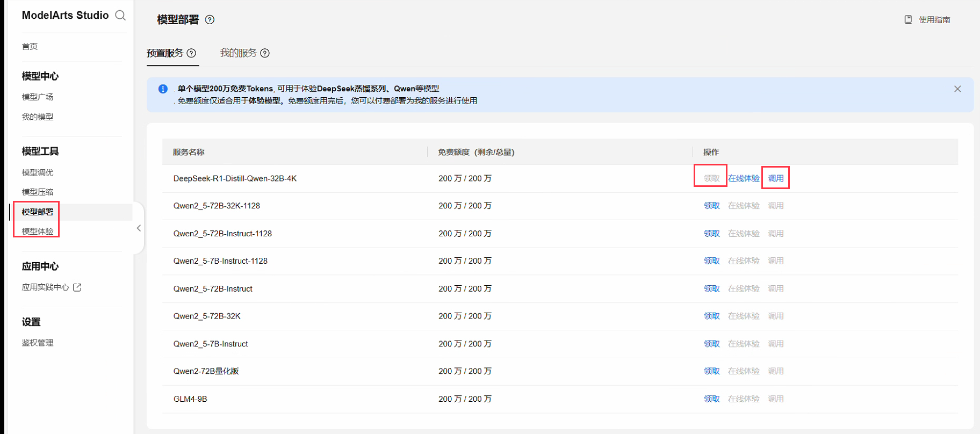Click the Qwen2_5-72B-32K-1128 service name
The height and width of the screenshot is (434, 980).
(x=217, y=206)
